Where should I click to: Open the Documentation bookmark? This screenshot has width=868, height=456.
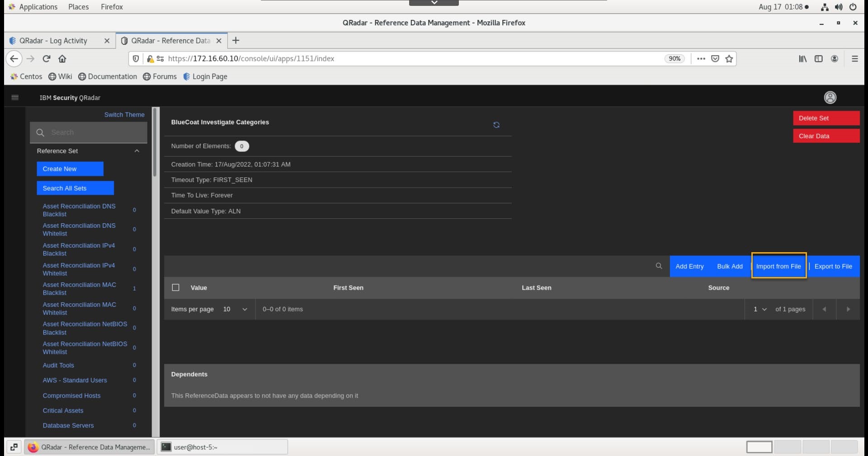pos(108,76)
